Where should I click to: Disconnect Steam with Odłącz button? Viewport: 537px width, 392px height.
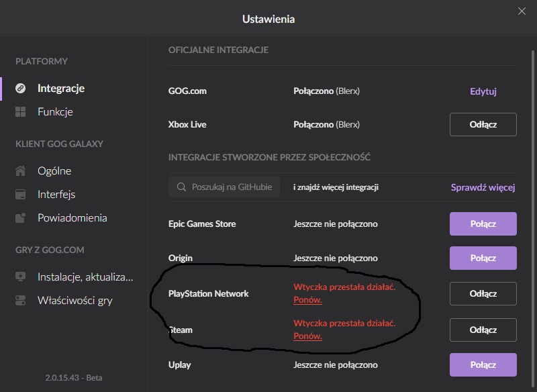click(483, 330)
